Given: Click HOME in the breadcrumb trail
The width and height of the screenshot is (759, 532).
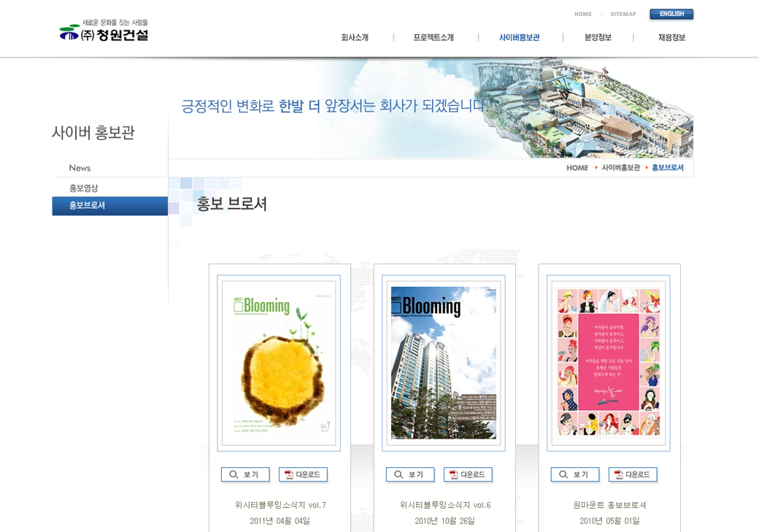Looking at the screenshot, I should pyautogui.click(x=577, y=168).
